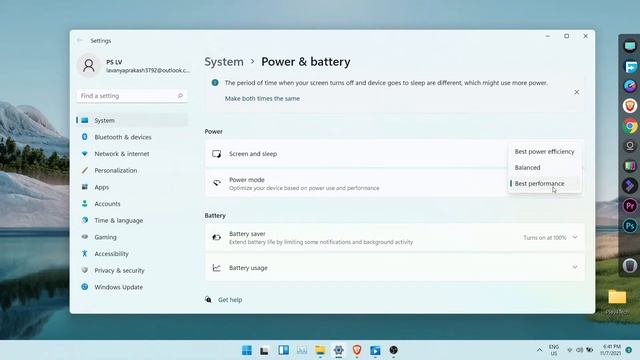Click ENG US language indicator
Viewport: 640px width, 360px height.
click(554, 350)
